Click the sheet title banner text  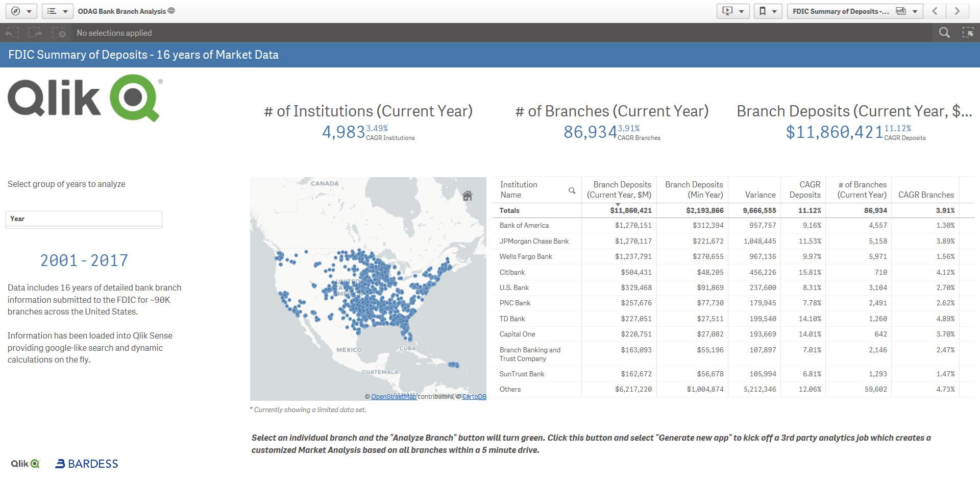[143, 55]
